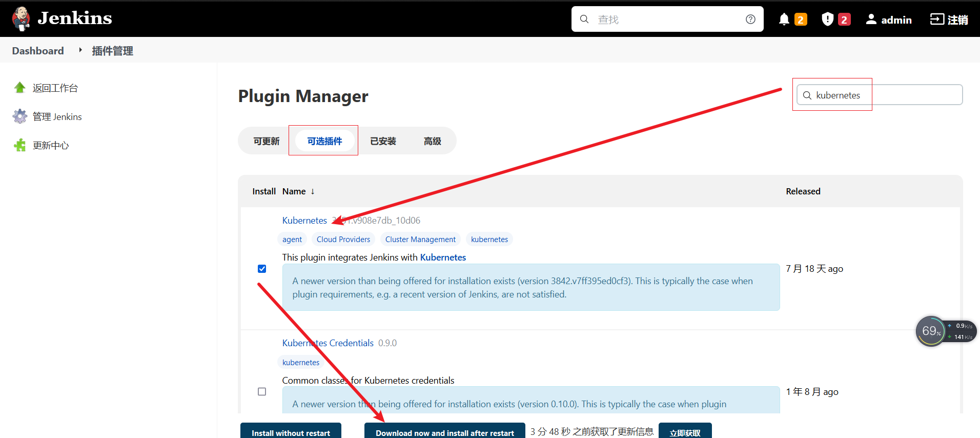The height and width of the screenshot is (438, 980).
Task: Filter by Cluster Management tag
Action: pos(420,240)
